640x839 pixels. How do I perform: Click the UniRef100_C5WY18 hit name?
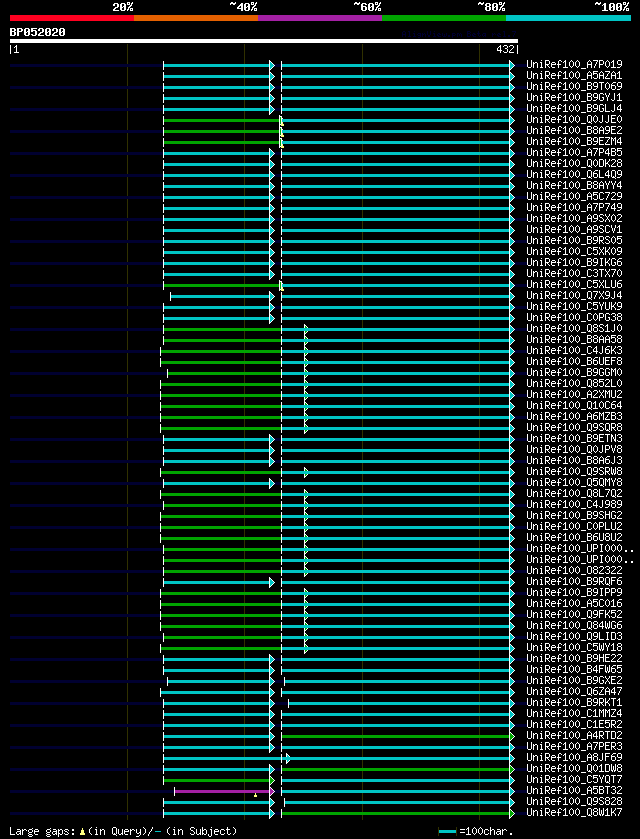pos(574,647)
